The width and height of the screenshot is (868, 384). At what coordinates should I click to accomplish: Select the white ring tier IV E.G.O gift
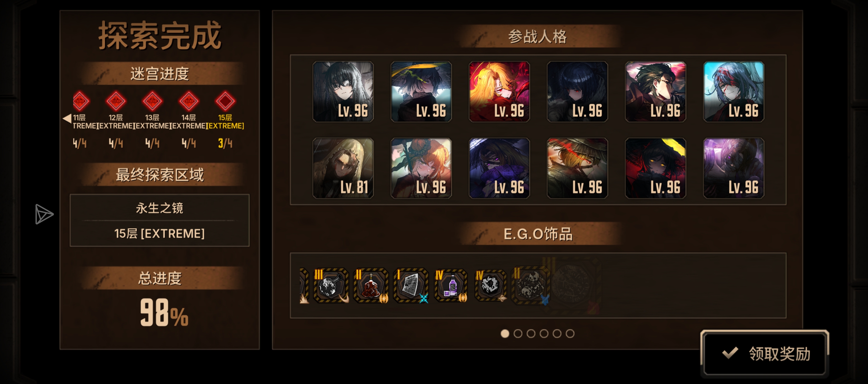tap(490, 285)
